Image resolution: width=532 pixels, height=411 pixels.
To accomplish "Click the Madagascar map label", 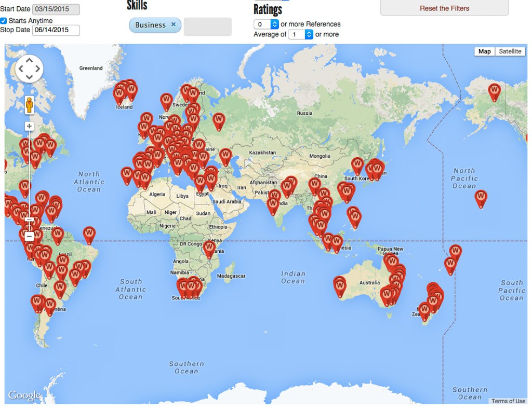I will pyautogui.click(x=231, y=276).
